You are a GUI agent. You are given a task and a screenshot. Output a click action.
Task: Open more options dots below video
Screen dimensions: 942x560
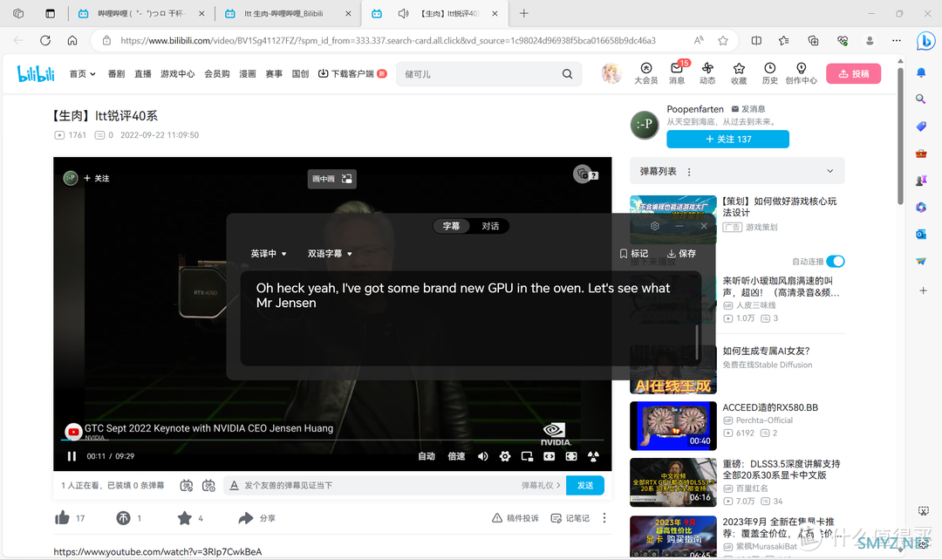(x=604, y=518)
